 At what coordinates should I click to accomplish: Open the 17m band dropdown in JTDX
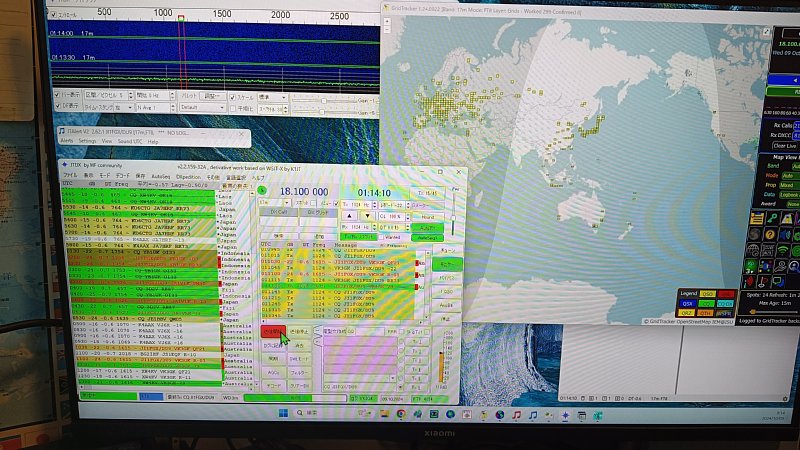tap(274, 203)
